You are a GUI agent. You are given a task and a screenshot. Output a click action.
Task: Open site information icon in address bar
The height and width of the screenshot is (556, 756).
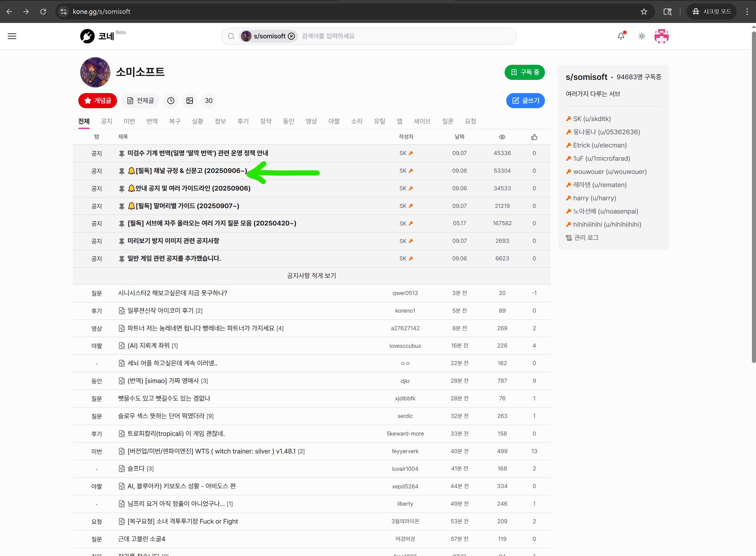pos(63,11)
